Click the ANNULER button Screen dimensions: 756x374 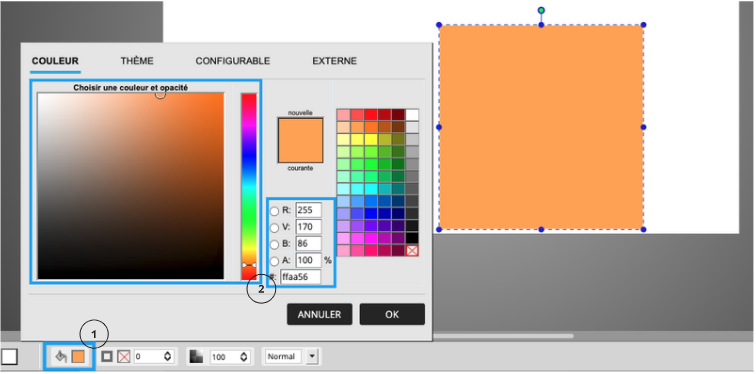(319, 314)
